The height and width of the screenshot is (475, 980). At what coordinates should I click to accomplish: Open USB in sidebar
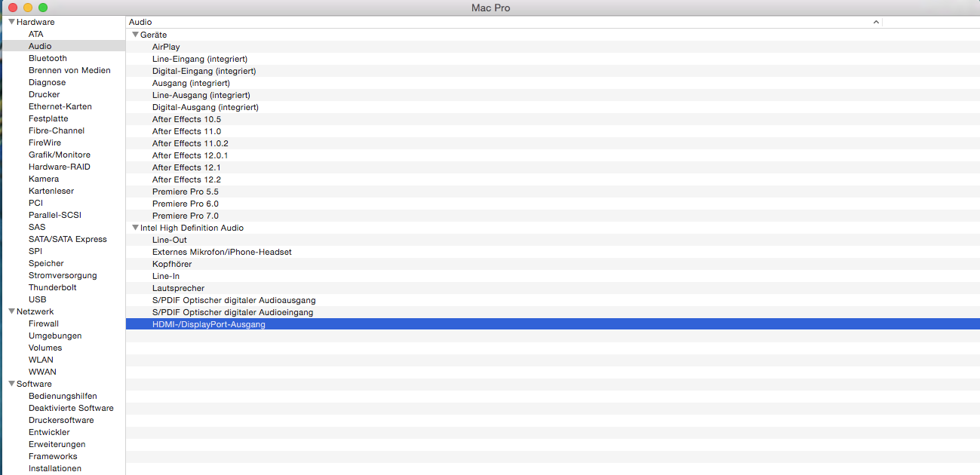point(38,299)
